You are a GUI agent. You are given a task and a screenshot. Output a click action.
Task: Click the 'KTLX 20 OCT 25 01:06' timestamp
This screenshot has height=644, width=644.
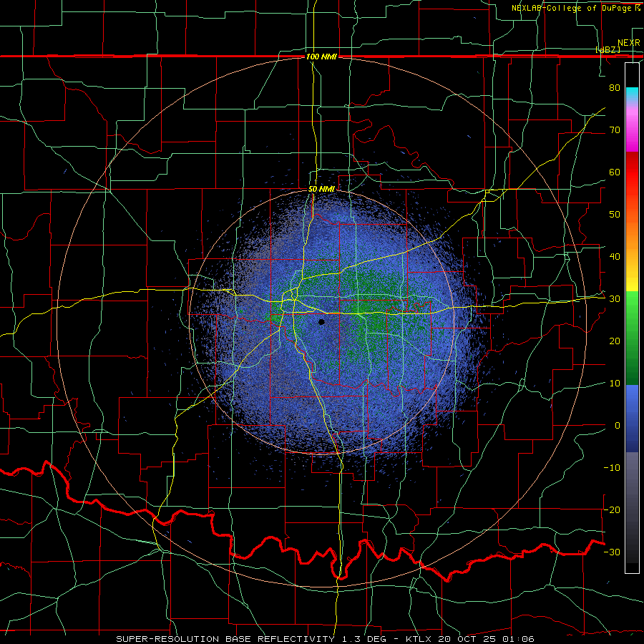[470, 639]
